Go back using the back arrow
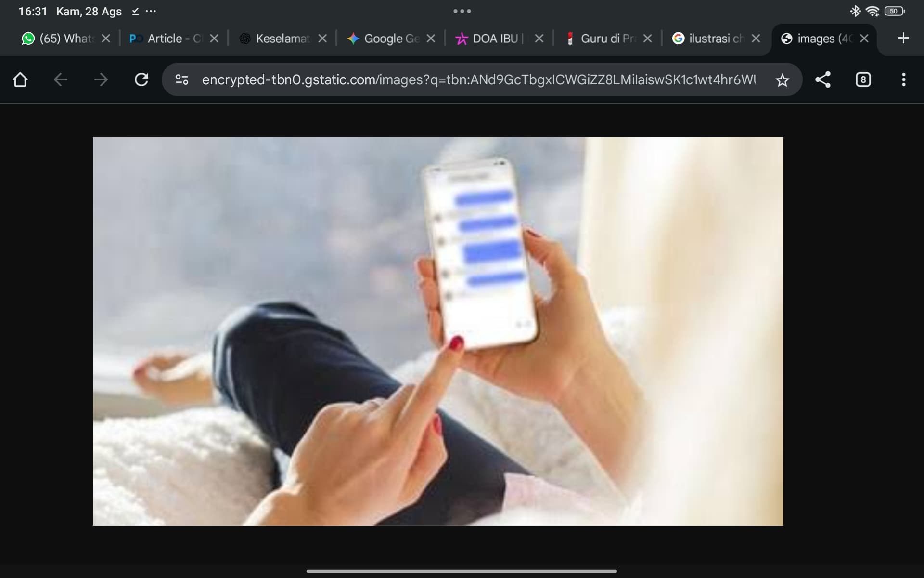 pyautogui.click(x=60, y=79)
